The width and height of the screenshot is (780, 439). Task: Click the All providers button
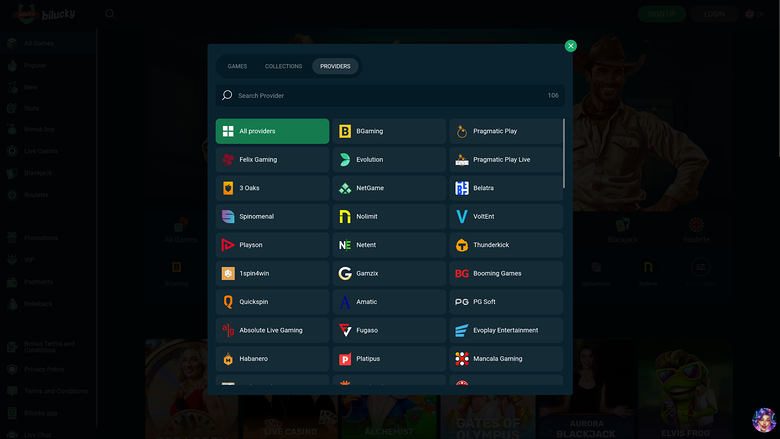[272, 131]
